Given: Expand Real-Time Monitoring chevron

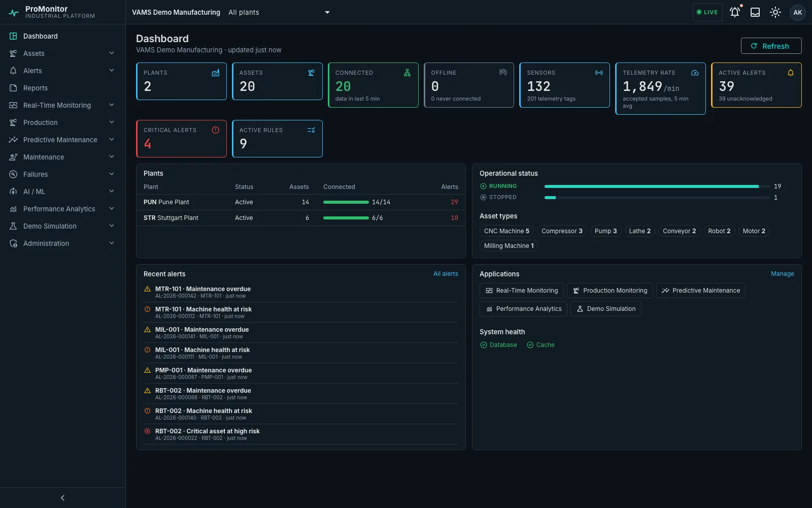Looking at the screenshot, I should (112, 105).
